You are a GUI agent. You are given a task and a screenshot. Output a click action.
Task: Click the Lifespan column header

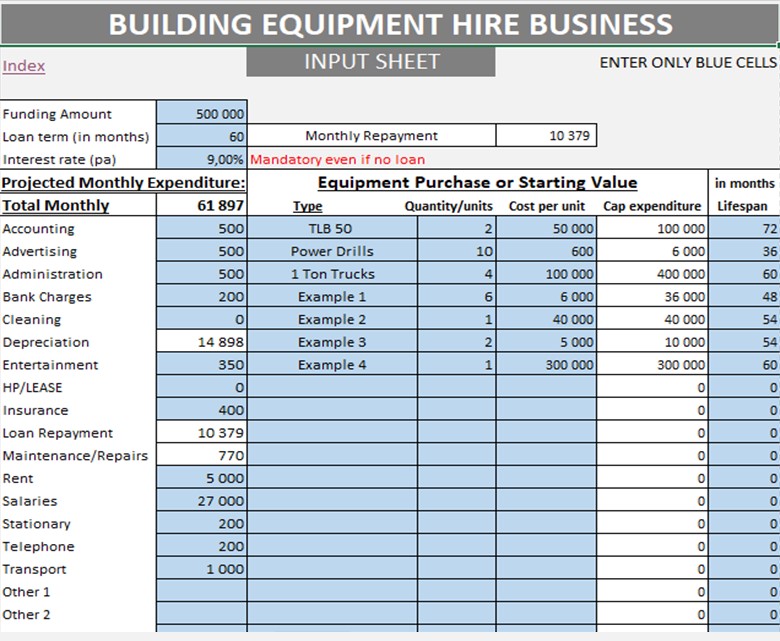pos(742,206)
